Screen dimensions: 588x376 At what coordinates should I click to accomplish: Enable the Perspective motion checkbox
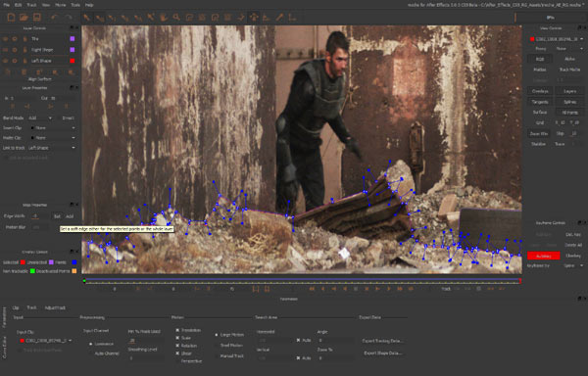coord(177,361)
